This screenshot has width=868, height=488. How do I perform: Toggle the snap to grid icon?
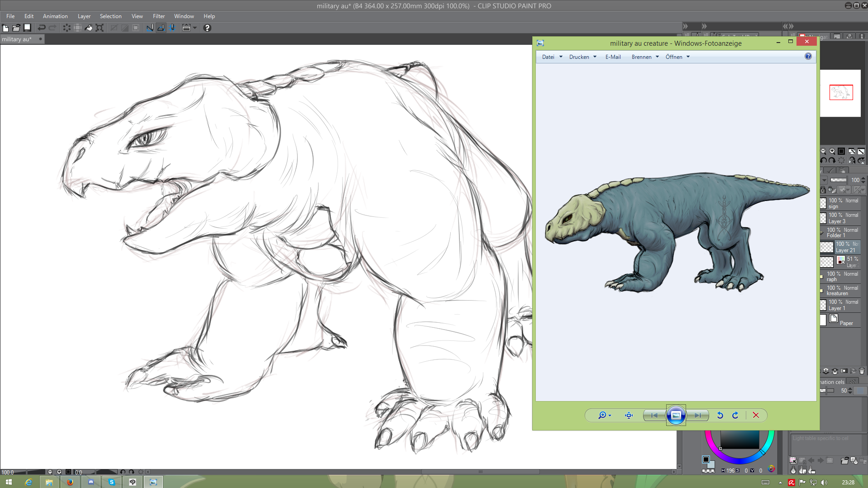pos(172,28)
